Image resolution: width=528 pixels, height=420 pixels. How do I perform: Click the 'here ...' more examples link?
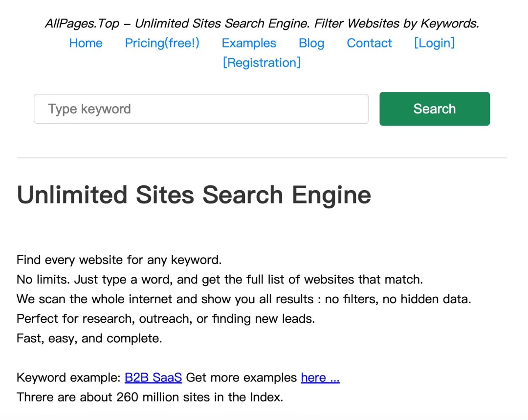click(x=320, y=377)
